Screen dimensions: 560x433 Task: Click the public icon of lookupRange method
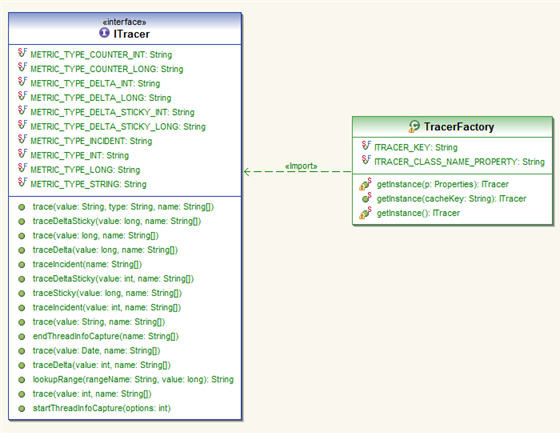(22, 380)
